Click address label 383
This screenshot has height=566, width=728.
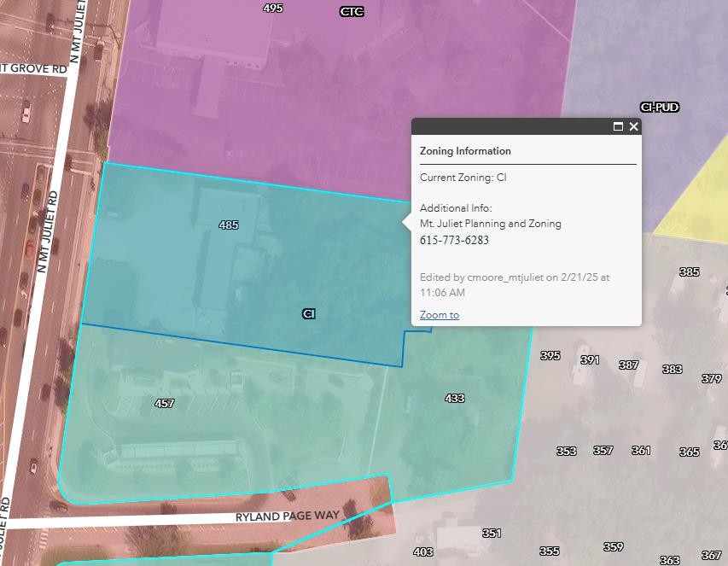(x=672, y=369)
